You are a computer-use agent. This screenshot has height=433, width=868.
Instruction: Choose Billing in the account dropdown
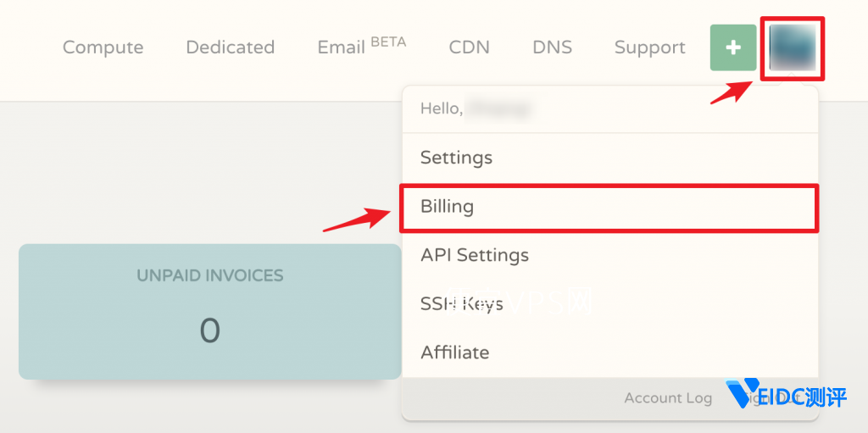(x=447, y=207)
